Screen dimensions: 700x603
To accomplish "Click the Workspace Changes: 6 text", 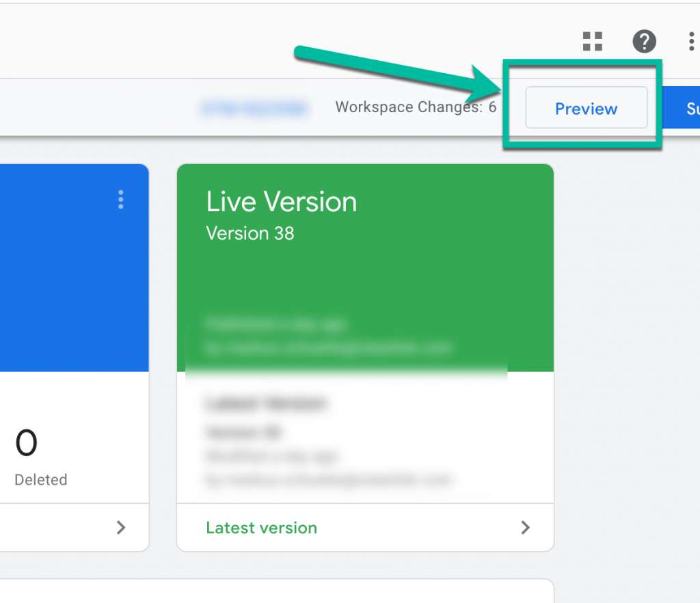I will pyautogui.click(x=416, y=107).
